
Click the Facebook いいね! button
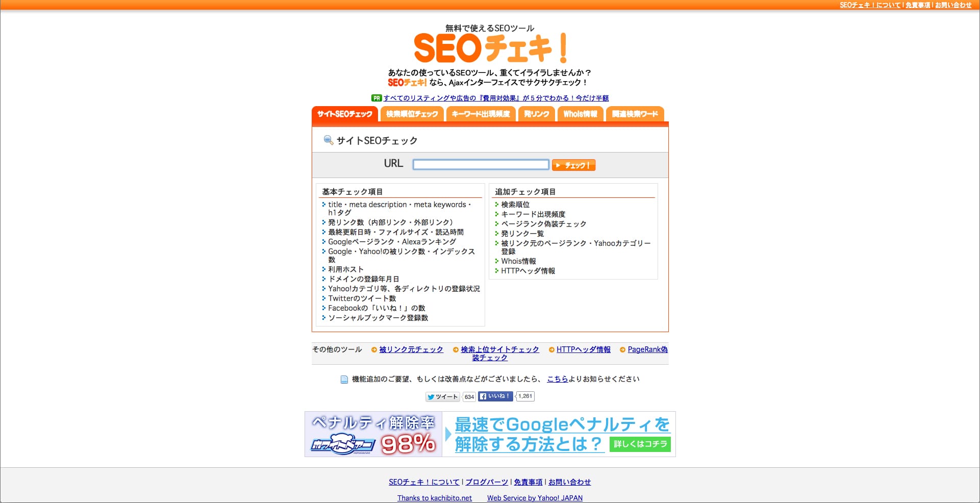coord(495,396)
